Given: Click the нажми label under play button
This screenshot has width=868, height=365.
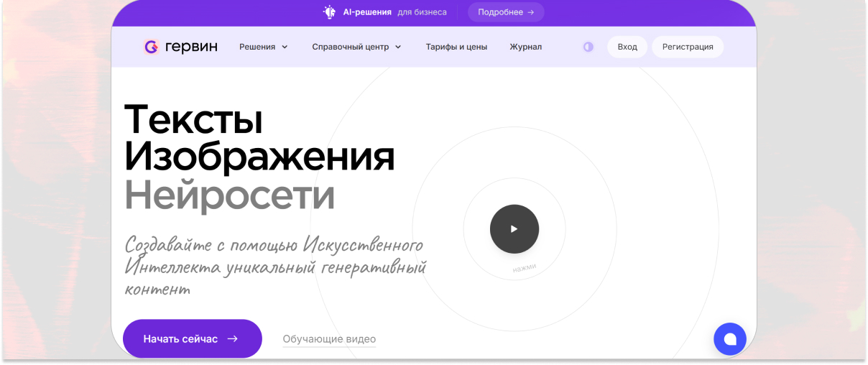Looking at the screenshot, I should point(525,267).
